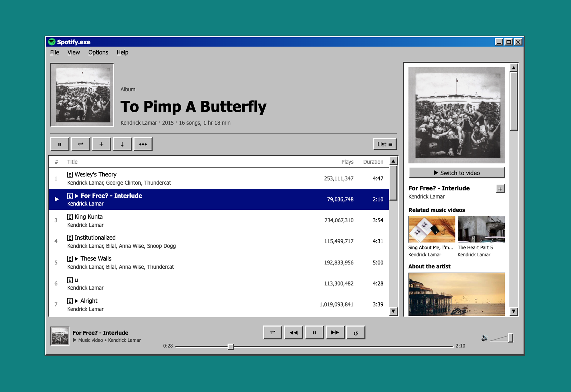
Task: Open the File menu
Action: tap(54, 52)
